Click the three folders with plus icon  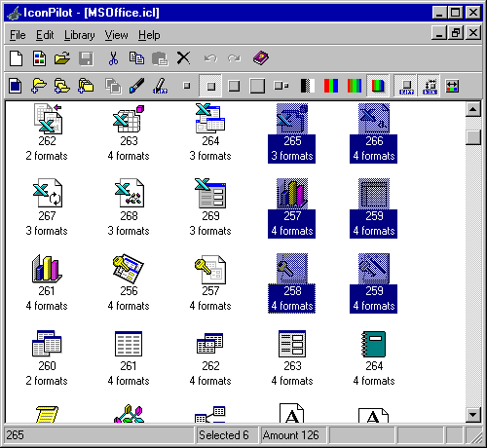click(x=86, y=86)
